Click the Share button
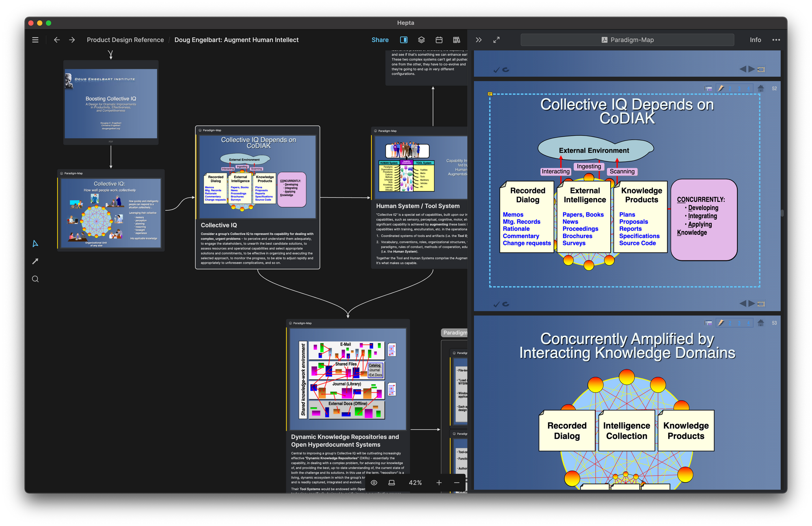 point(380,40)
